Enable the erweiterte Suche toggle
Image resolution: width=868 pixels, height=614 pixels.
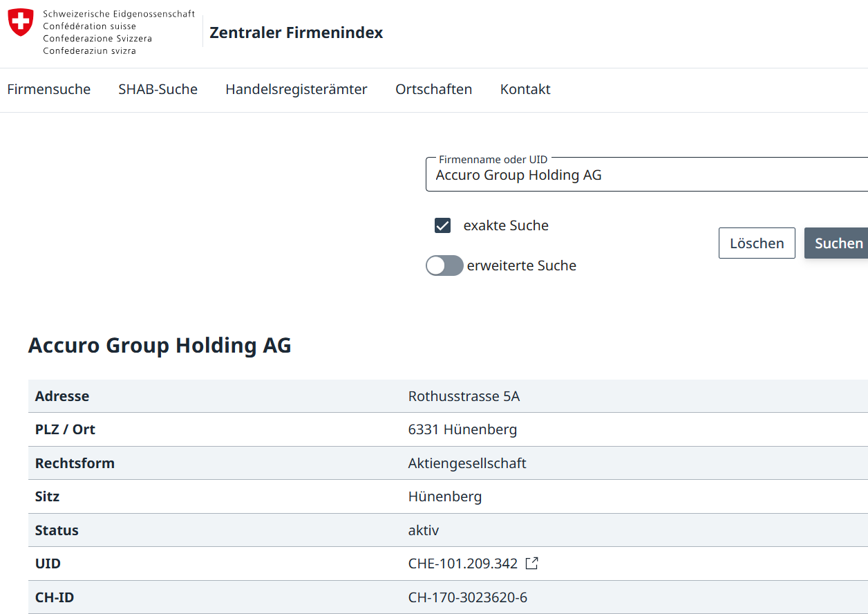(x=444, y=266)
